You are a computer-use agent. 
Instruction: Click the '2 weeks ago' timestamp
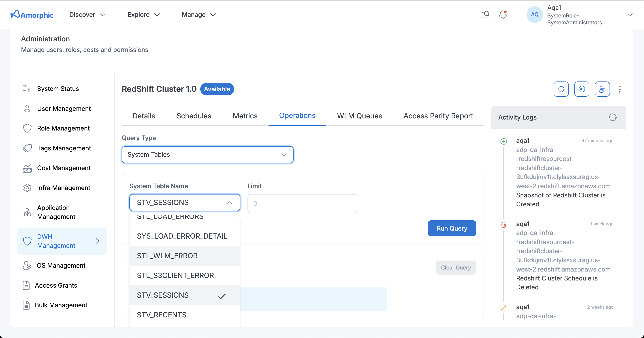pyautogui.click(x=600, y=307)
